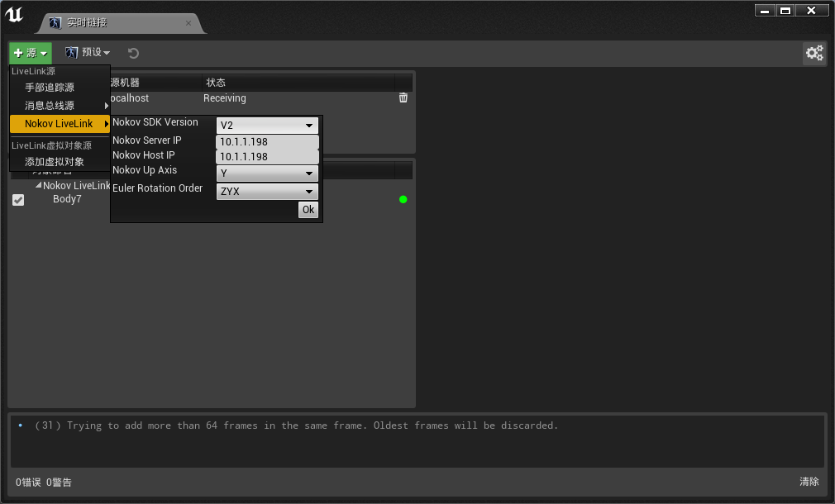Open the gear settings icon
This screenshot has width=835, height=504.
[x=814, y=53]
